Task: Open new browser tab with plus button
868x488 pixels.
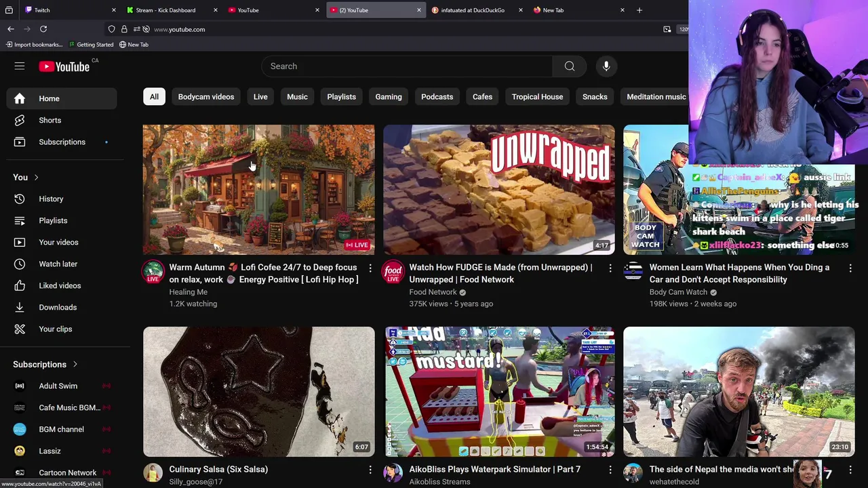Action: coord(639,10)
